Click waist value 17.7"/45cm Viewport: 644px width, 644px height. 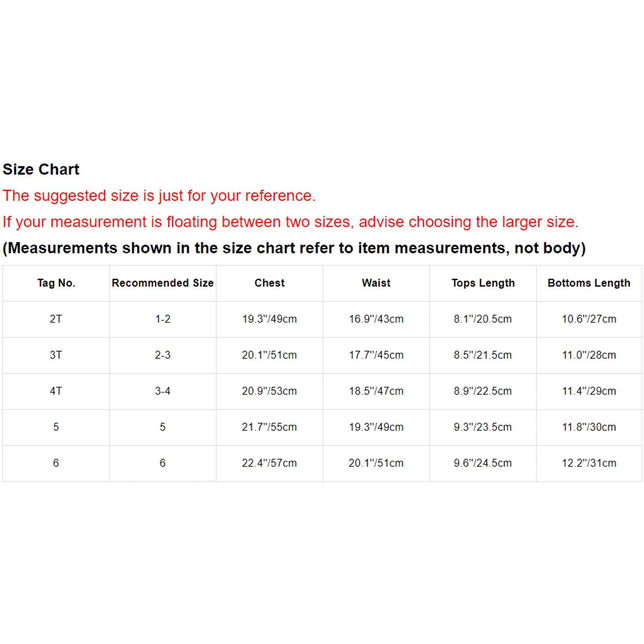(376, 355)
